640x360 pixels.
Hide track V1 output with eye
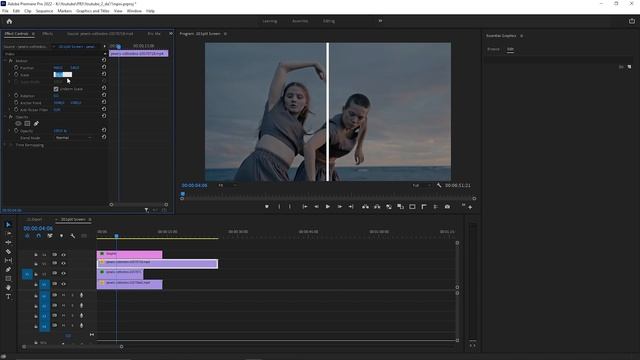[64, 284]
